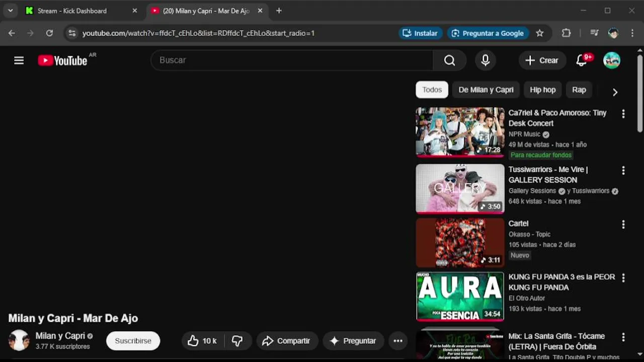The image size is (644, 362).
Task: Select the Milan y Capri - Mar De Ajo tab
Action: click(x=208, y=11)
